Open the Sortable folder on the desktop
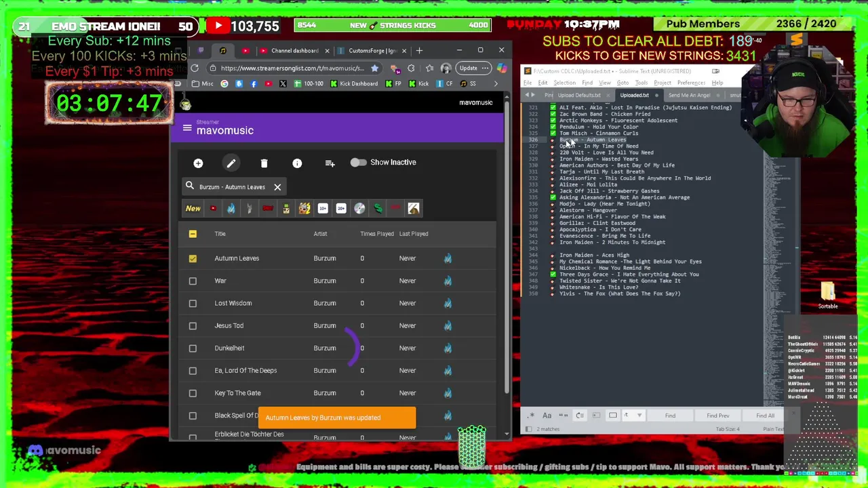This screenshot has height=488, width=868. (x=828, y=296)
